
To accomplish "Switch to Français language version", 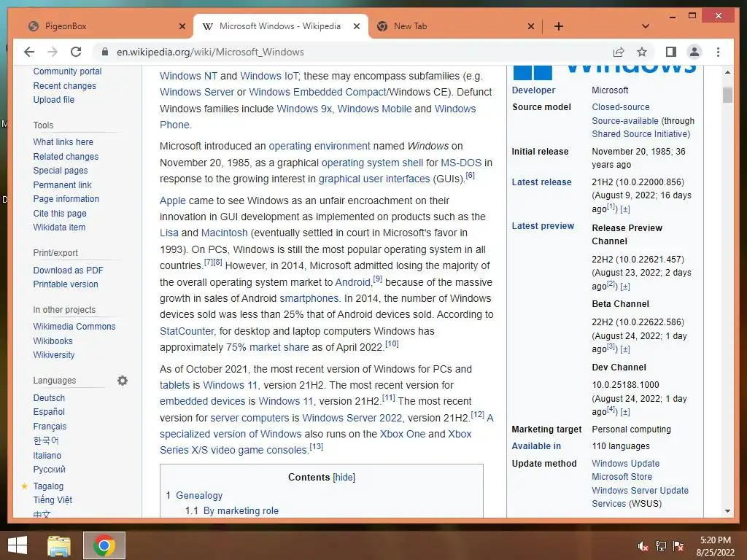I will [x=50, y=426].
